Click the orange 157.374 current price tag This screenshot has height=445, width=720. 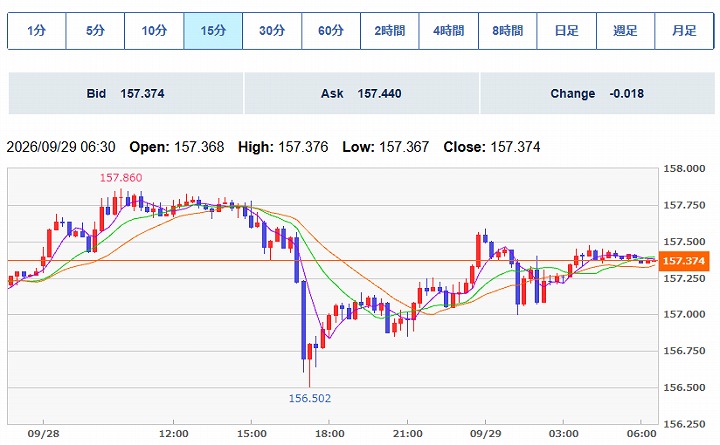click(x=684, y=261)
